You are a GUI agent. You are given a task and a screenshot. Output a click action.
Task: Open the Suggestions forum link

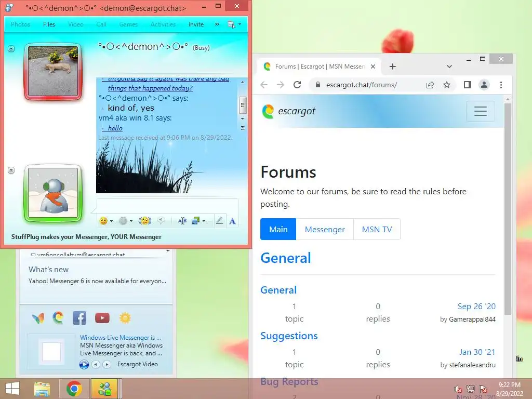(x=289, y=336)
